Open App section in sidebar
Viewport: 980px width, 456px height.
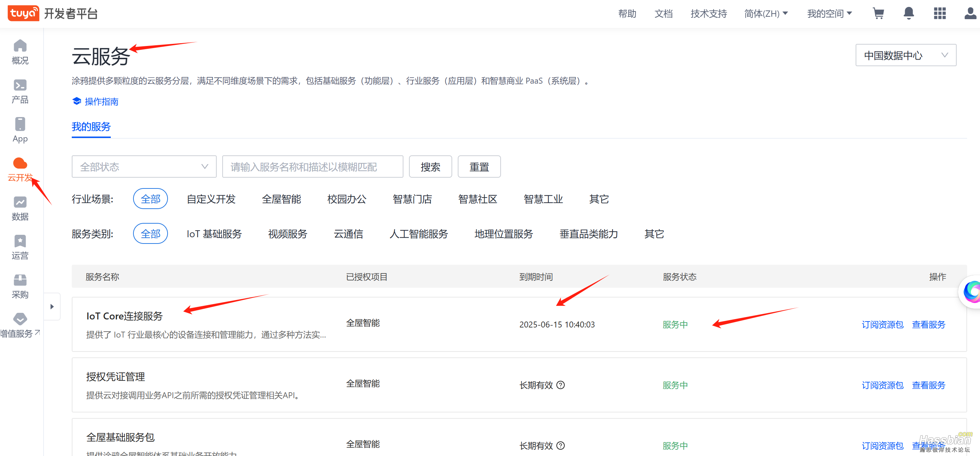(x=20, y=130)
